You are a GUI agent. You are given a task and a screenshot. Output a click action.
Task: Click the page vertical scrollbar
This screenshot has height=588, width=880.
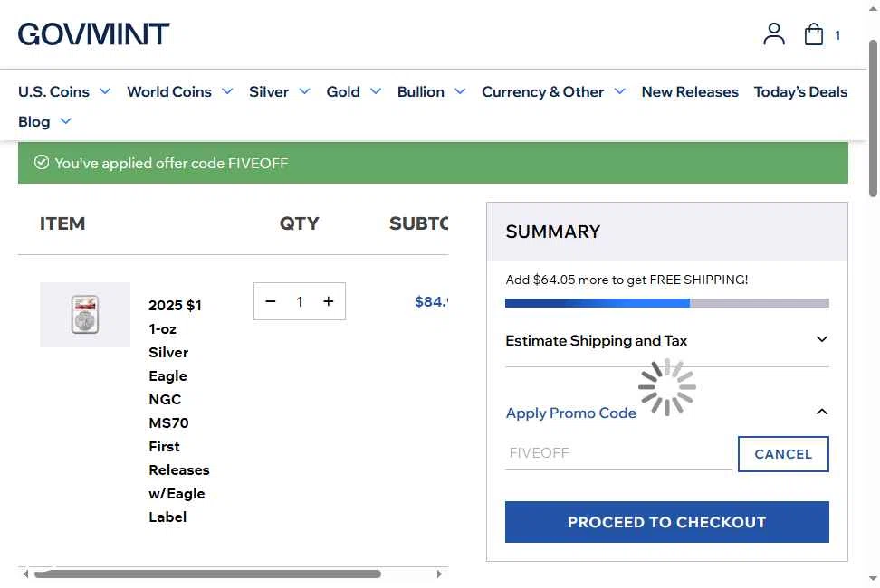click(x=873, y=119)
